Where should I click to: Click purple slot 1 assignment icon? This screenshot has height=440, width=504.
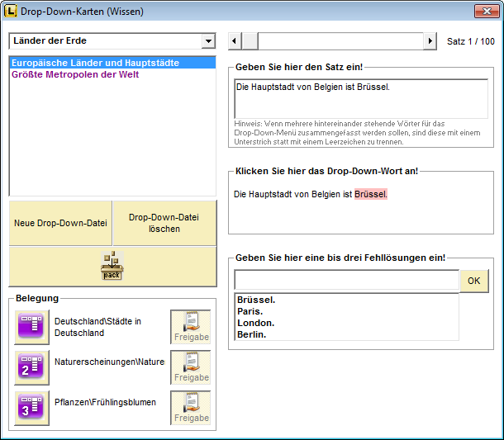pyautogui.click(x=32, y=327)
